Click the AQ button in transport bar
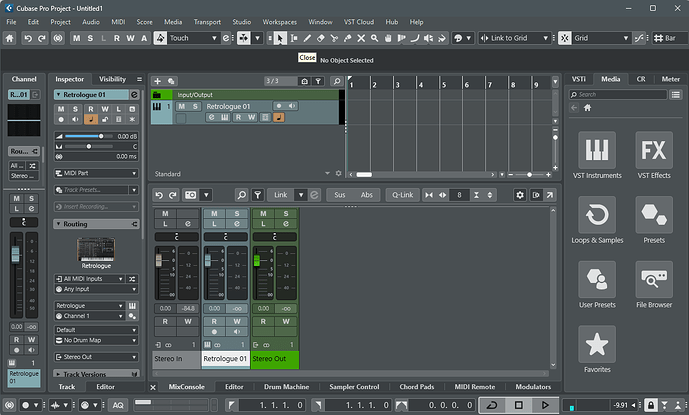The image size is (689, 415). coord(118,405)
